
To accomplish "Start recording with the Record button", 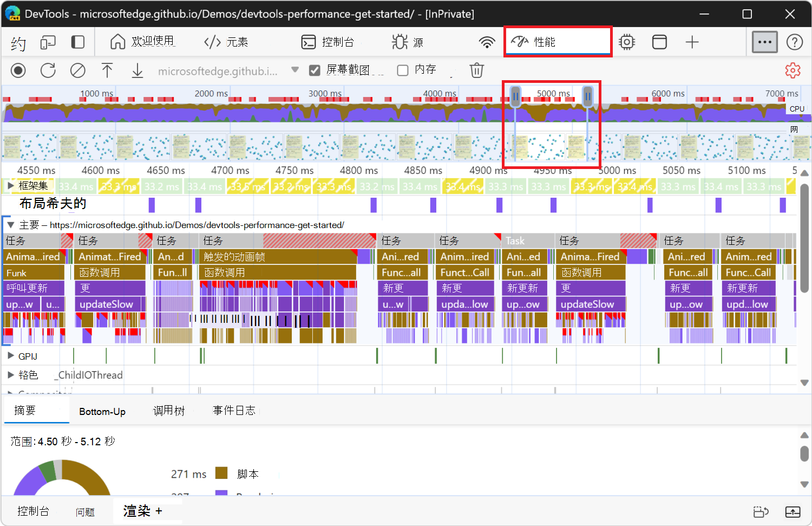I will [x=18, y=70].
